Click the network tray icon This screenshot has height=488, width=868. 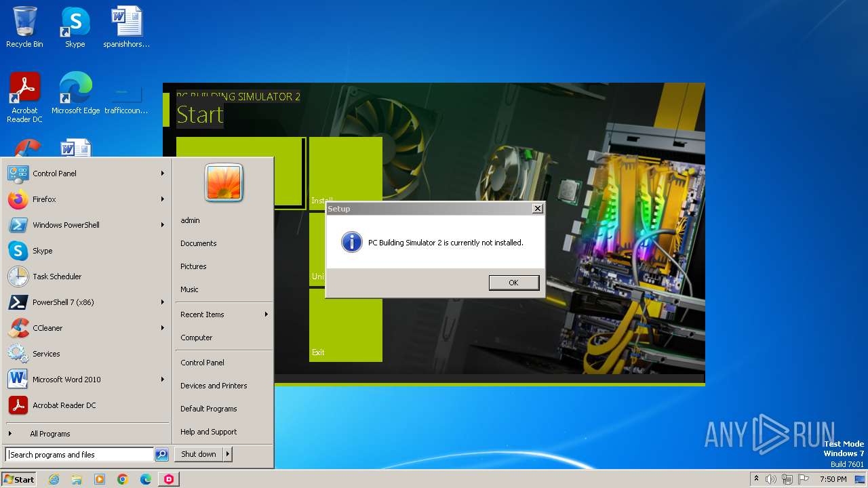(x=787, y=479)
